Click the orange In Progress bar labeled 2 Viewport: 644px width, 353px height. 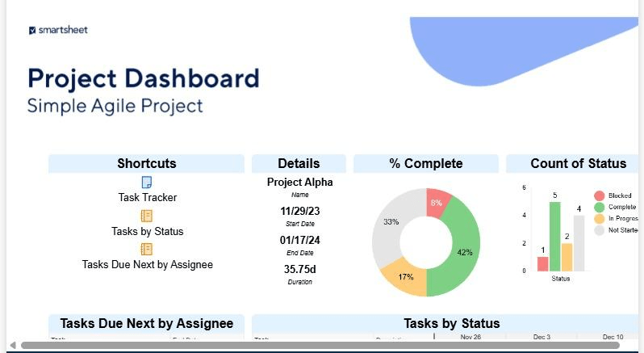click(567, 257)
